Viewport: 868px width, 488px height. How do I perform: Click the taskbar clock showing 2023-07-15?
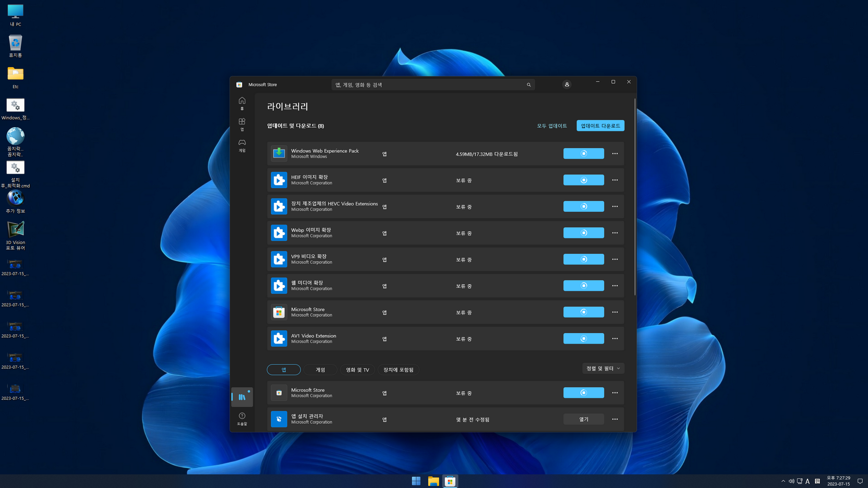(838, 481)
